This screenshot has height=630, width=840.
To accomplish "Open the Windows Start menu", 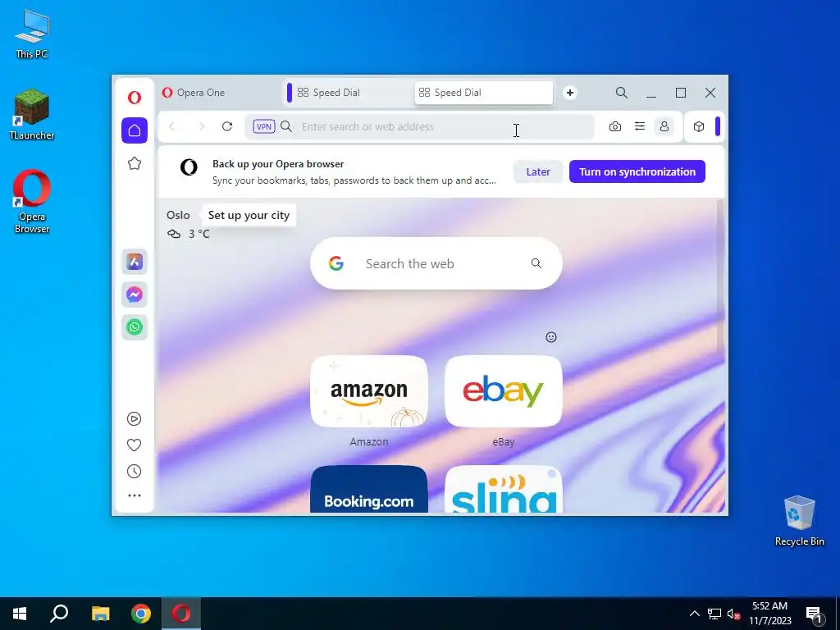I will pos(20,614).
